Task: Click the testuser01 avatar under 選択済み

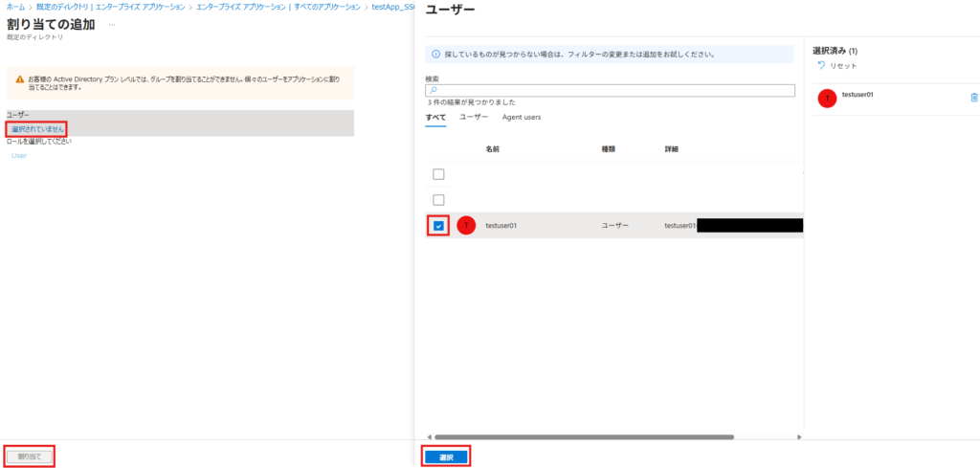Action: point(828,98)
